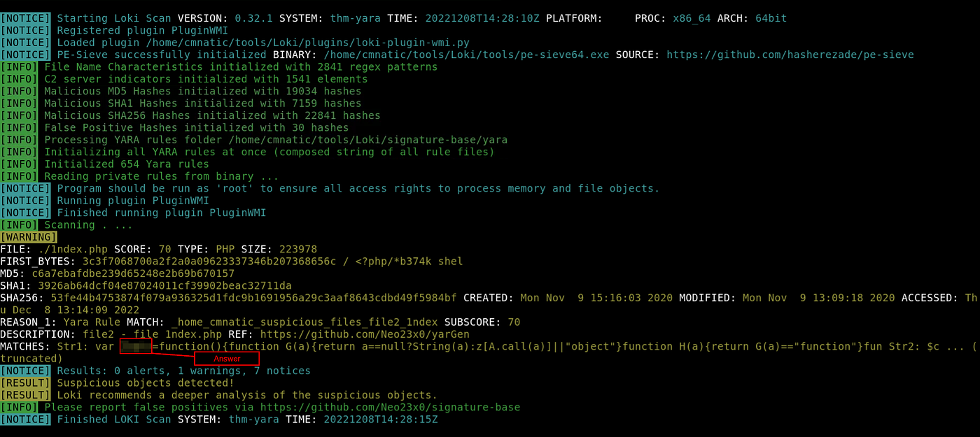Open the hasherezade pe-sieve GitHub URL
This screenshot has height=437, width=980.
click(x=790, y=55)
